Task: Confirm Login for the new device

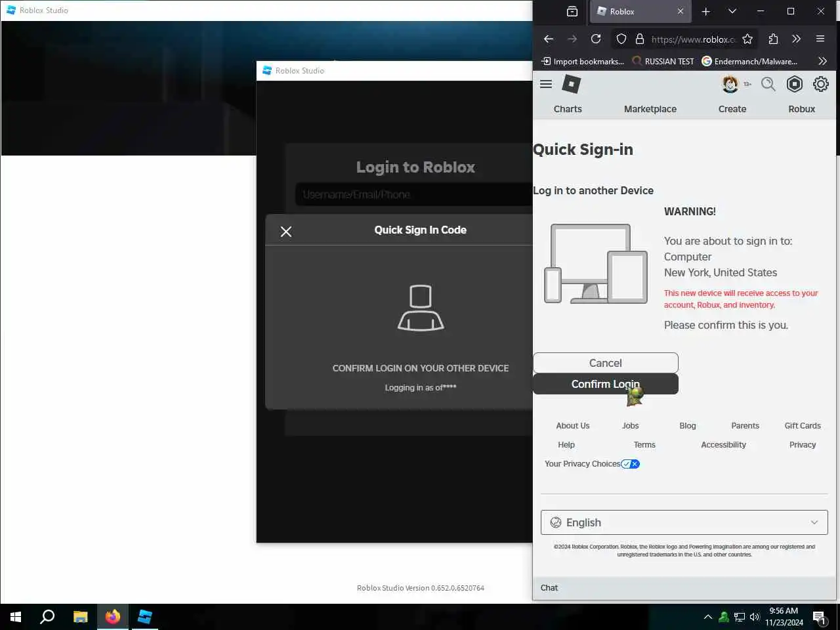Action: pyautogui.click(x=606, y=384)
